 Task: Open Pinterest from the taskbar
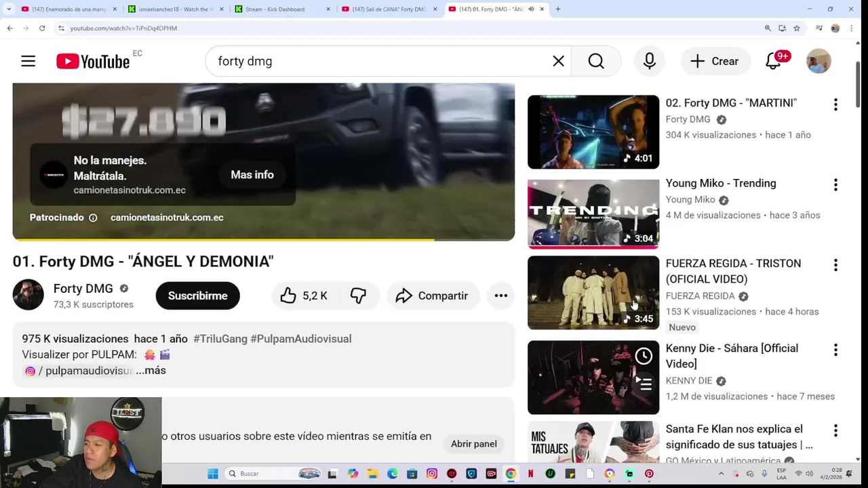tap(649, 474)
